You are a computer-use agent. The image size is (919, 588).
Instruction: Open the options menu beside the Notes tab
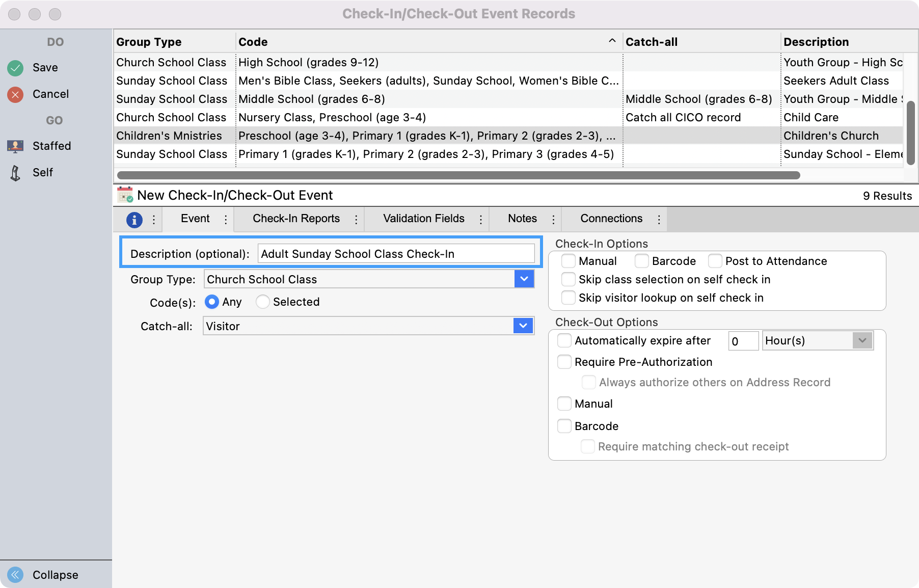coord(553,219)
